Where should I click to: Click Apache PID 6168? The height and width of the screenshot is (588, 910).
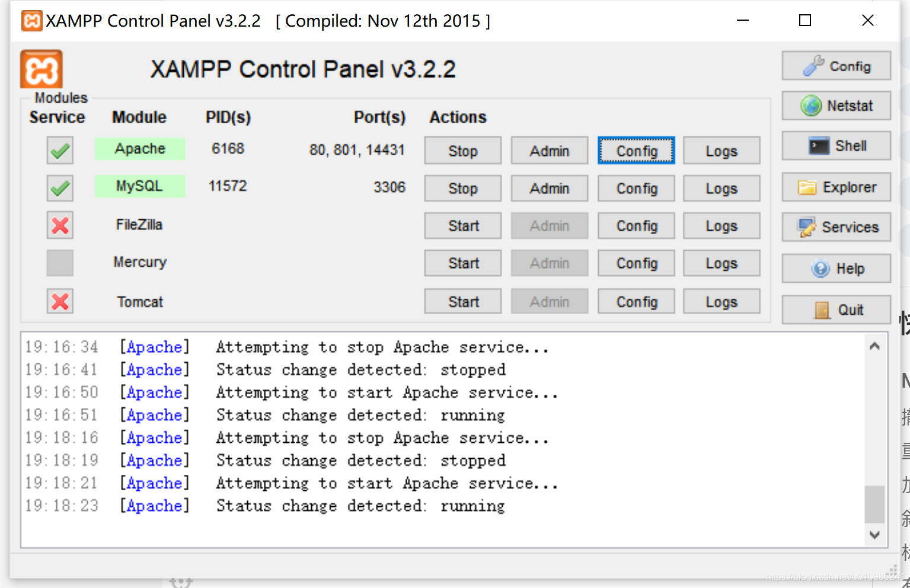[228, 149]
